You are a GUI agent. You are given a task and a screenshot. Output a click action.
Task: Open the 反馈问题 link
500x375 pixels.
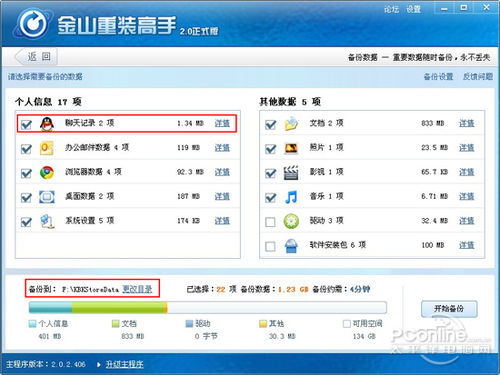478,77
